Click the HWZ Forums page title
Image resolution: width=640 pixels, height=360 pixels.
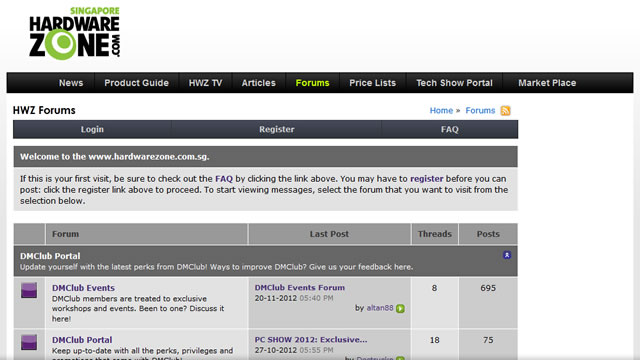coord(44,110)
